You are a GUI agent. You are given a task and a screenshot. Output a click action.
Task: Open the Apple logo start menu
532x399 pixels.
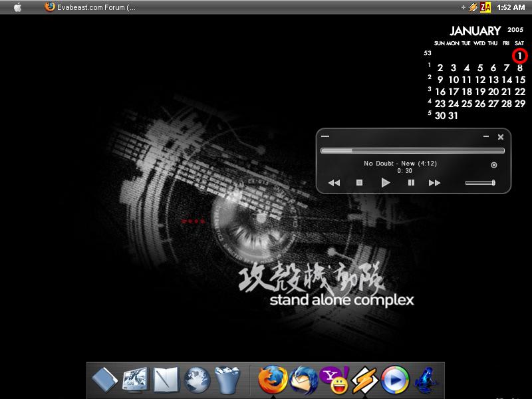point(18,7)
